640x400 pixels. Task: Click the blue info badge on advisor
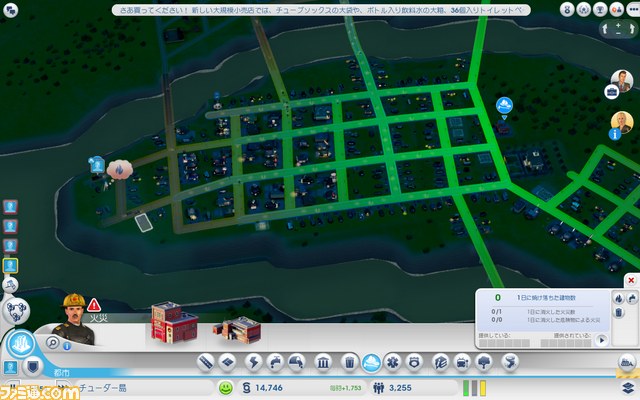point(615,134)
